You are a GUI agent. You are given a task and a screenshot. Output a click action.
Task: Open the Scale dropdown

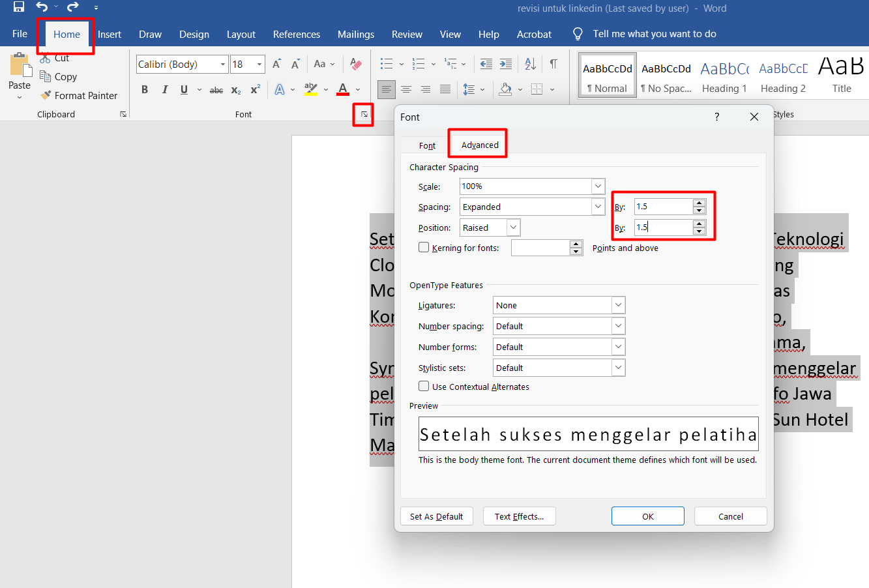pos(598,186)
